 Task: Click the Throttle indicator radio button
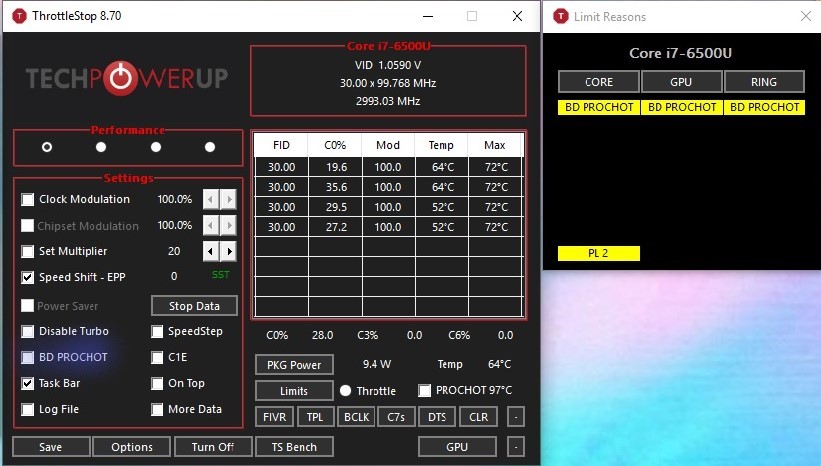coord(345,391)
